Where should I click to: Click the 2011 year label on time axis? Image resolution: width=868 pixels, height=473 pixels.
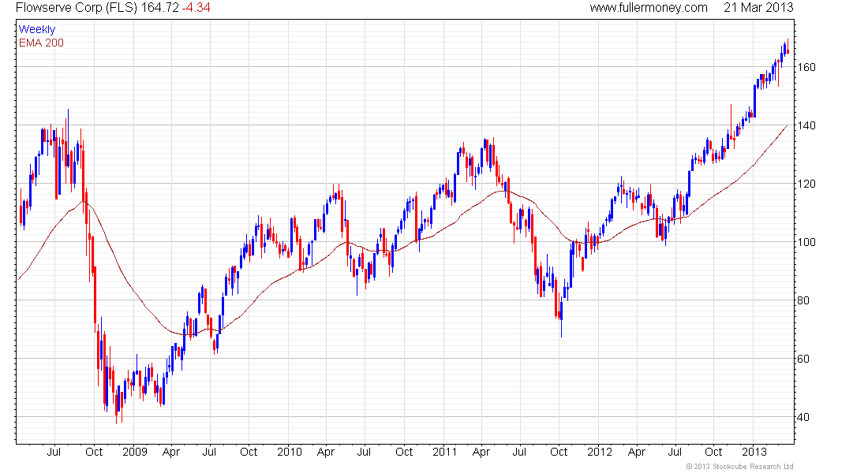tap(444, 452)
